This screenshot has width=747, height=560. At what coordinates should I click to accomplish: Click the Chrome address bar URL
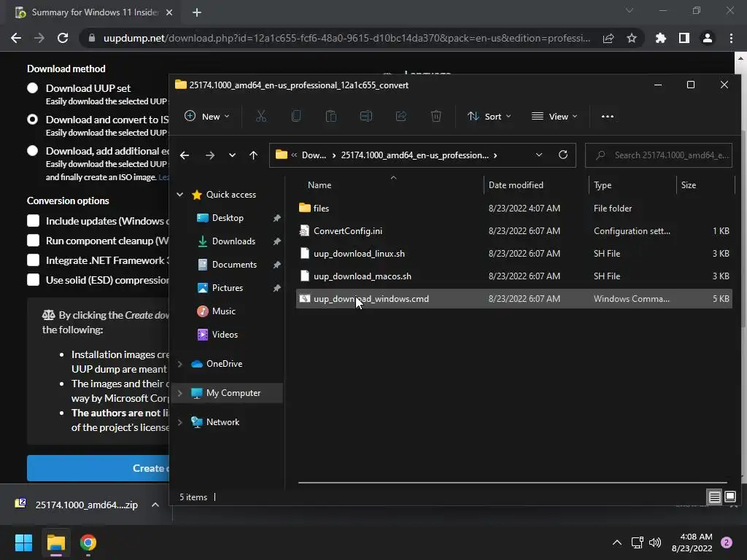[x=347, y=38]
